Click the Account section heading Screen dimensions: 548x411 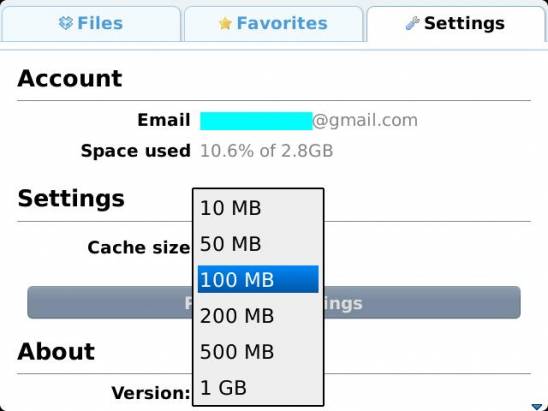(70, 78)
